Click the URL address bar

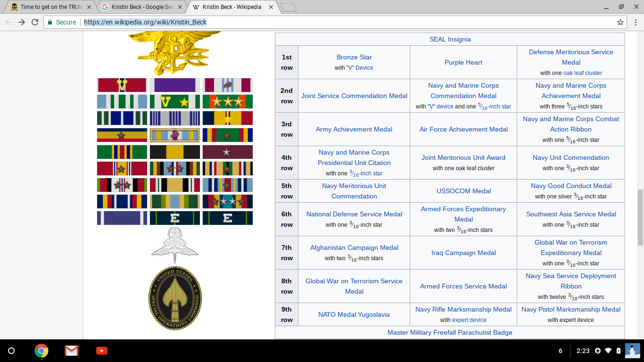(x=330, y=22)
